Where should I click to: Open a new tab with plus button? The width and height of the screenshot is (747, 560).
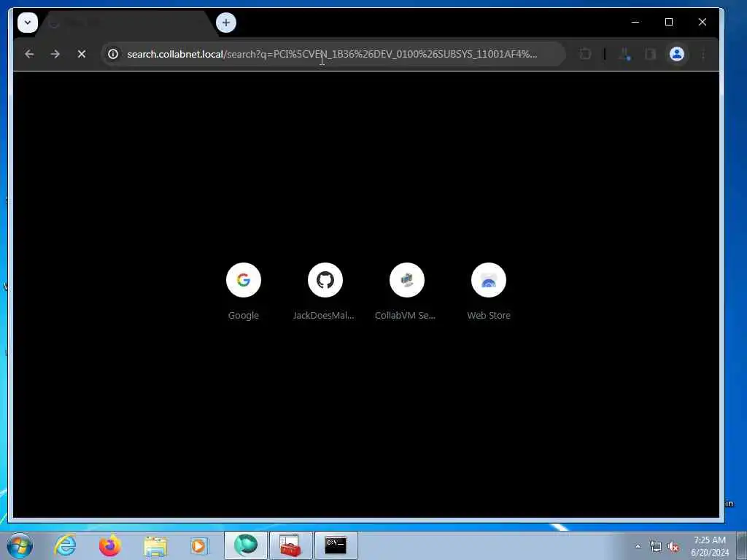pyautogui.click(x=226, y=23)
